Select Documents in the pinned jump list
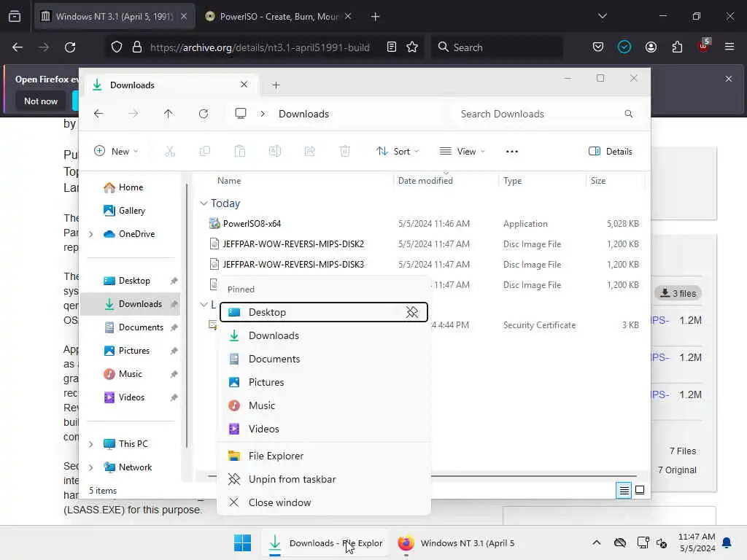Viewport: 747px width, 560px height. tap(324, 359)
